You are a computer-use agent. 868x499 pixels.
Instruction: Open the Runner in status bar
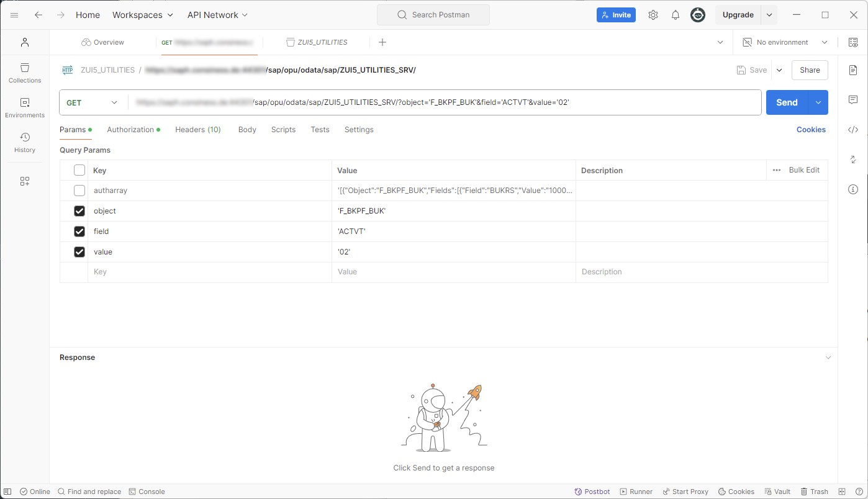tap(636, 492)
